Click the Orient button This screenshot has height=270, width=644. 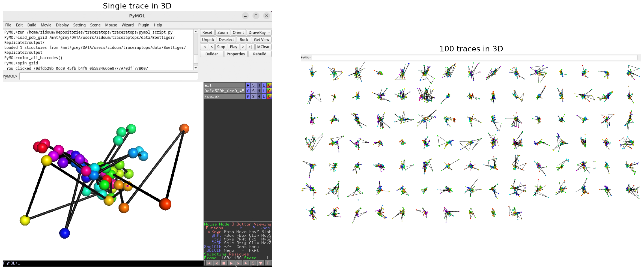pyautogui.click(x=238, y=32)
